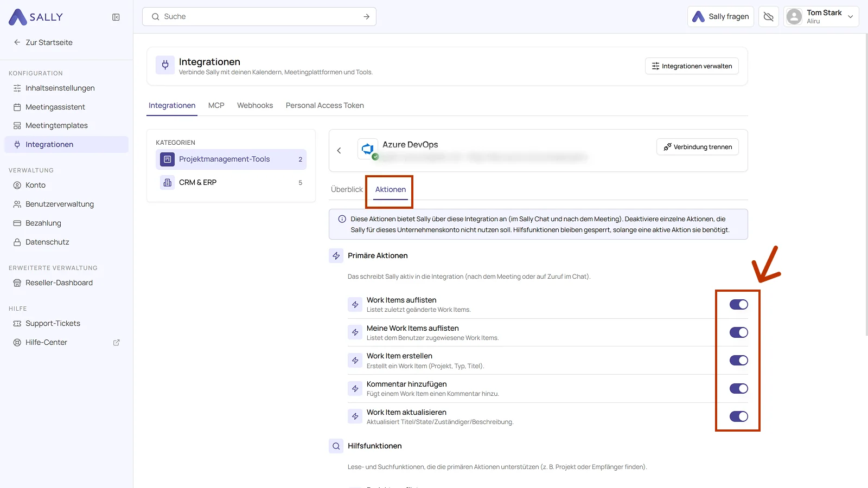
Task: Open the user menu chevron next to Tom Stark
Action: click(851, 17)
